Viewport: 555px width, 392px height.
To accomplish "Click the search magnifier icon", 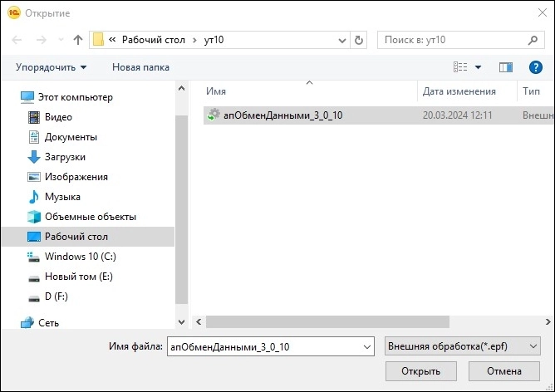I will (533, 41).
